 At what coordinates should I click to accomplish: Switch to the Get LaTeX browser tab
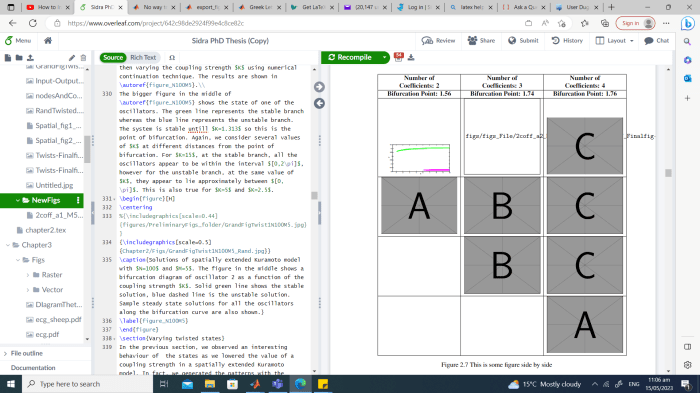click(x=312, y=7)
